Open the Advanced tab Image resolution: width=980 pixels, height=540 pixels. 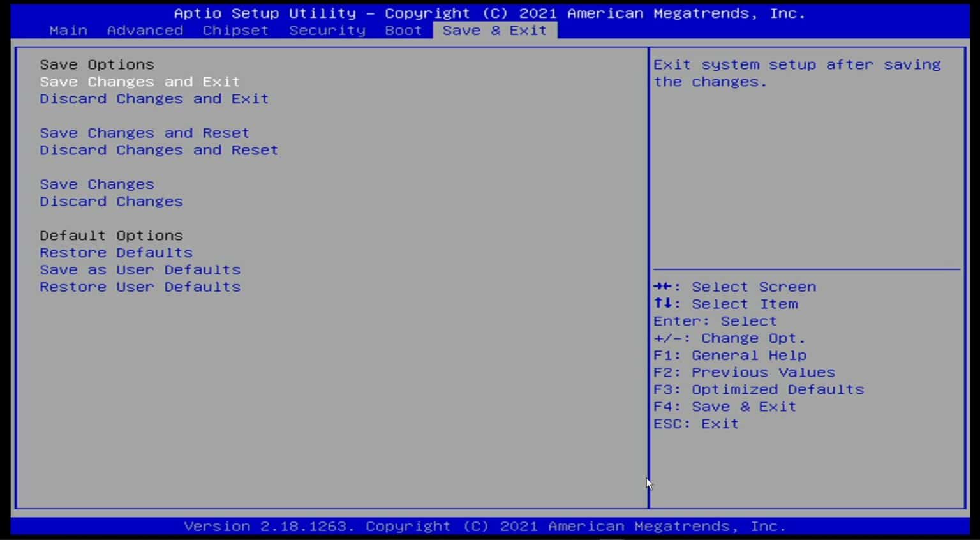coord(145,30)
